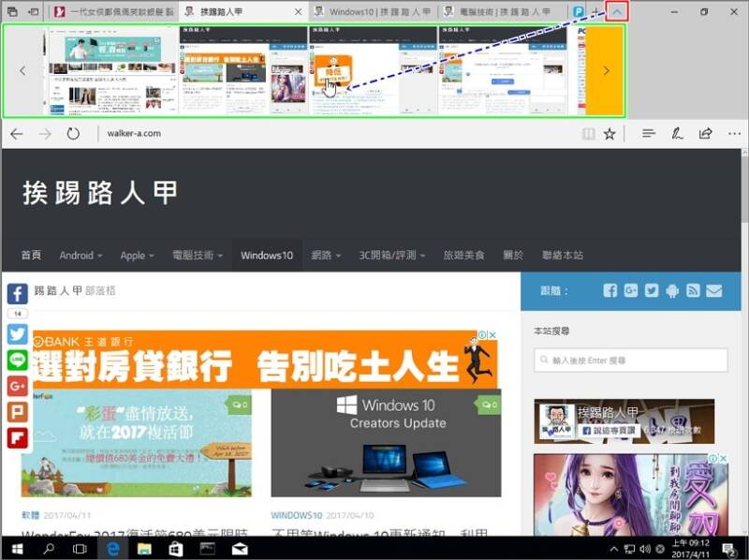Open the Android follow icon in blue bar

point(672,290)
